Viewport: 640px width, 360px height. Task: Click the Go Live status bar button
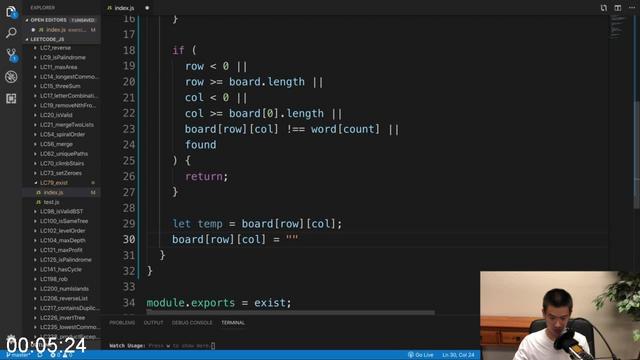click(420, 355)
